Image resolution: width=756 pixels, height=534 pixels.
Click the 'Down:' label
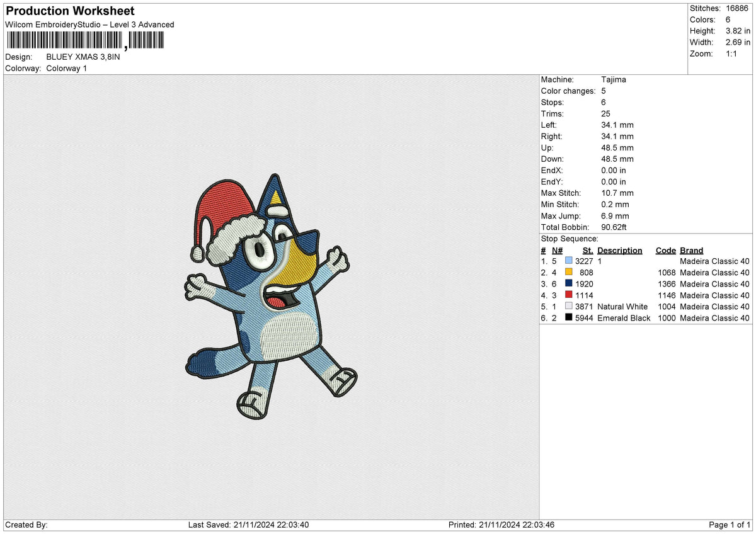tap(553, 159)
